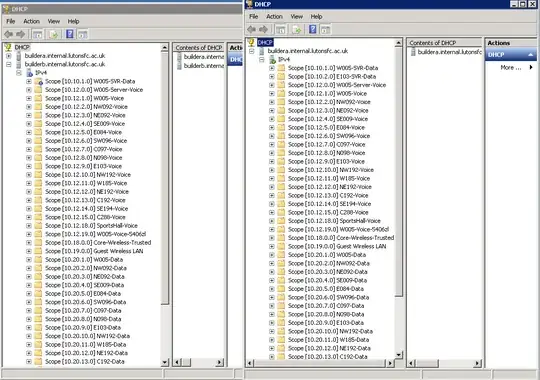Click builderb server icon in left window tree
This screenshot has height=380, width=540.
pos(19,64)
